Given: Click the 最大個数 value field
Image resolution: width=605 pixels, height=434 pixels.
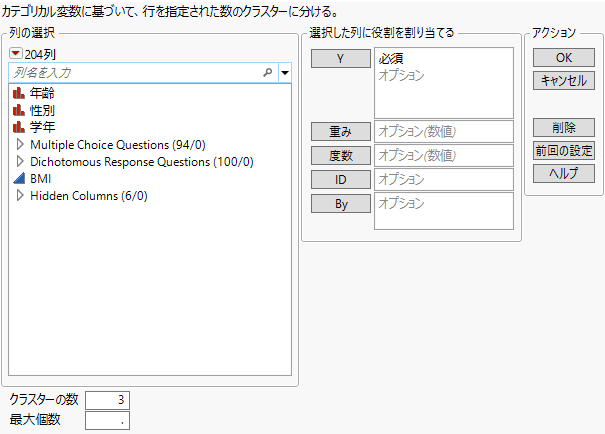Looking at the screenshot, I should tap(107, 420).
